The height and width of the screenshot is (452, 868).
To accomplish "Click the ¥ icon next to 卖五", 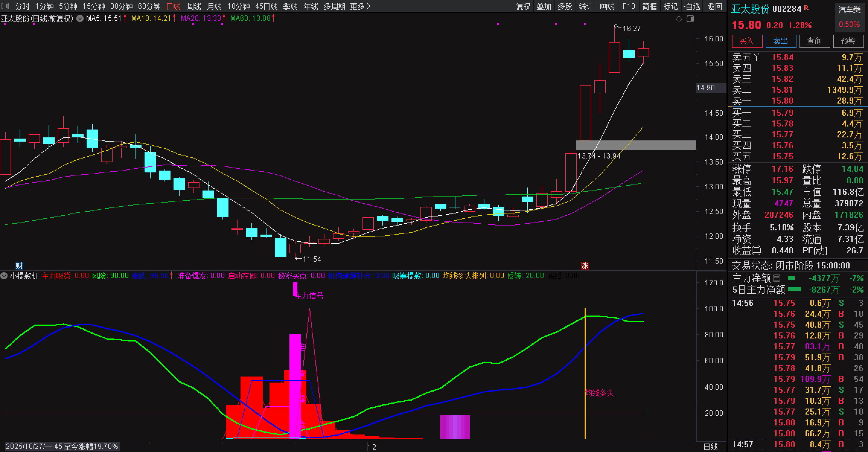I will 756,57.
